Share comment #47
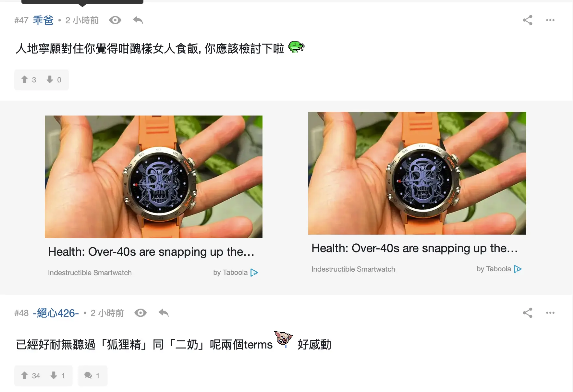The height and width of the screenshot is (392, 573). click(x=528, y=20)
